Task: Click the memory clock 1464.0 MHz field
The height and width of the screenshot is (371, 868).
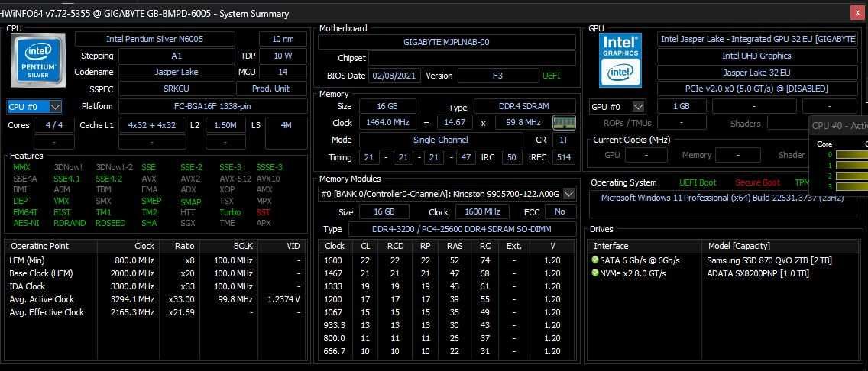Action: pyautogui.click(x=387, y=123)
